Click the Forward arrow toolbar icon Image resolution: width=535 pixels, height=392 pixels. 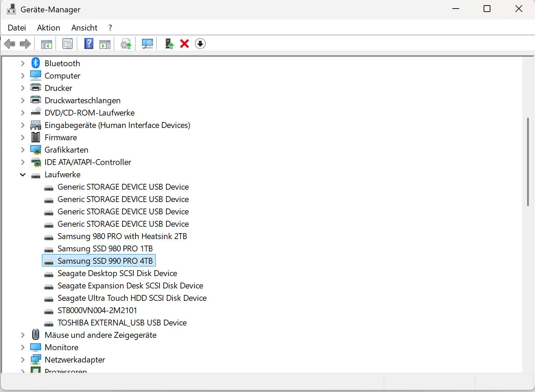25,44
